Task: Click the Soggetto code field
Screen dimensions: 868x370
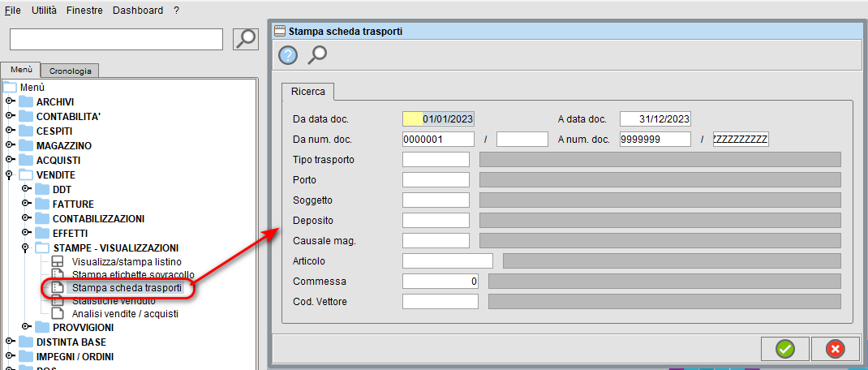Action: pyautogui.click(x=436, y=200)
